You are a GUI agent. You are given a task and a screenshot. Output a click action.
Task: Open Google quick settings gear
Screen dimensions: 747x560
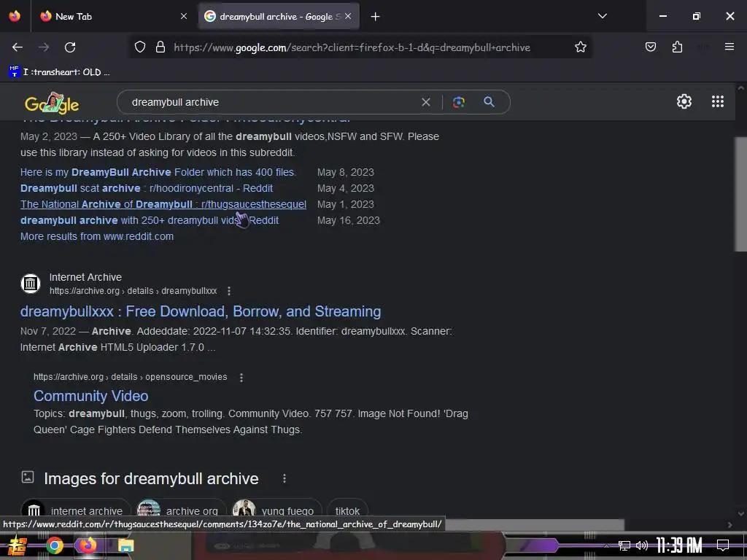click(x=684, y=101)
